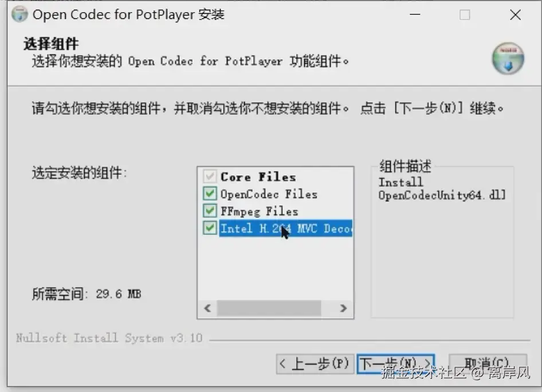Uncheck the Intel H.264 MVC Decoder checkbox
The height and width of the screenshot is (392, 542).
pos(210,228)
